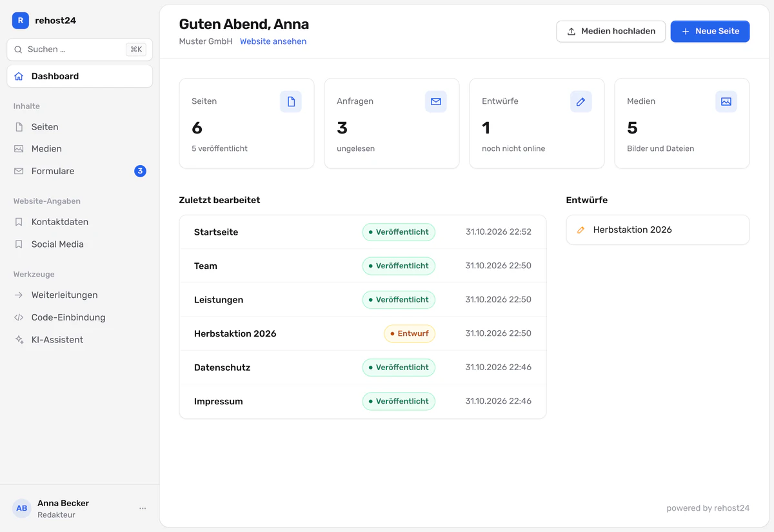774x532 pixels.
Task: Open Herbstaktion 2026 in Zuletzt bearbeitet list
Action: click(x=362, y=333)
